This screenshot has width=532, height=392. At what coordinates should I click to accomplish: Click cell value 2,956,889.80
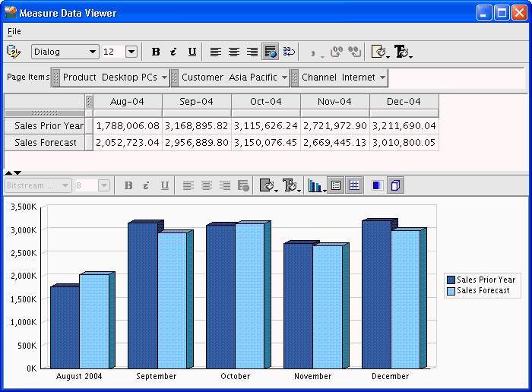(x=197, y=142)
